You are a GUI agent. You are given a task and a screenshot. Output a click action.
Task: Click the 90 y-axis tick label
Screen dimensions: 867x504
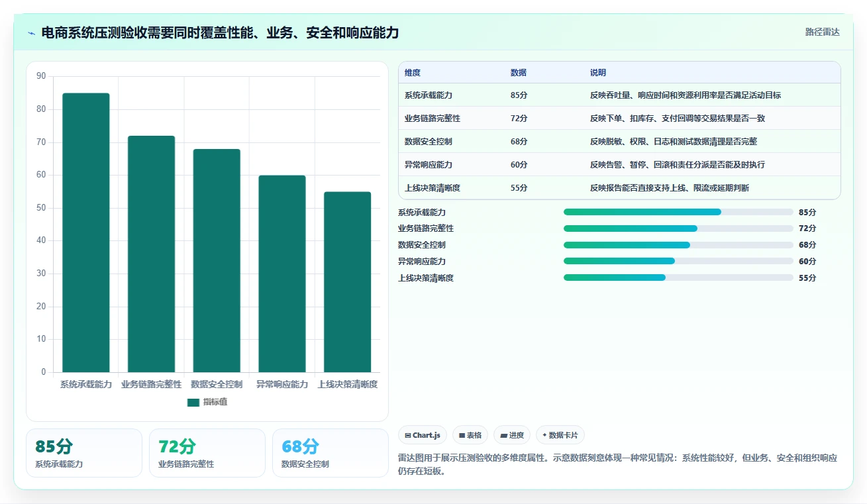tap(41, 77)
